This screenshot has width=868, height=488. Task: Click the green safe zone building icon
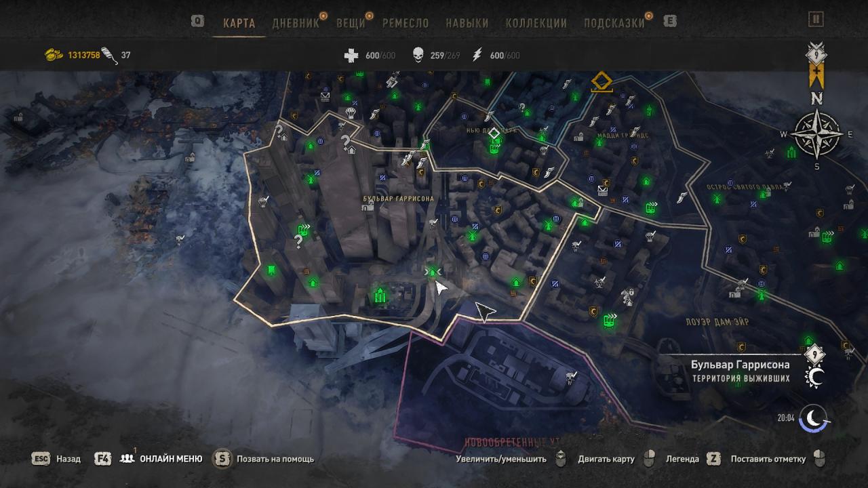tap(380, 295)
